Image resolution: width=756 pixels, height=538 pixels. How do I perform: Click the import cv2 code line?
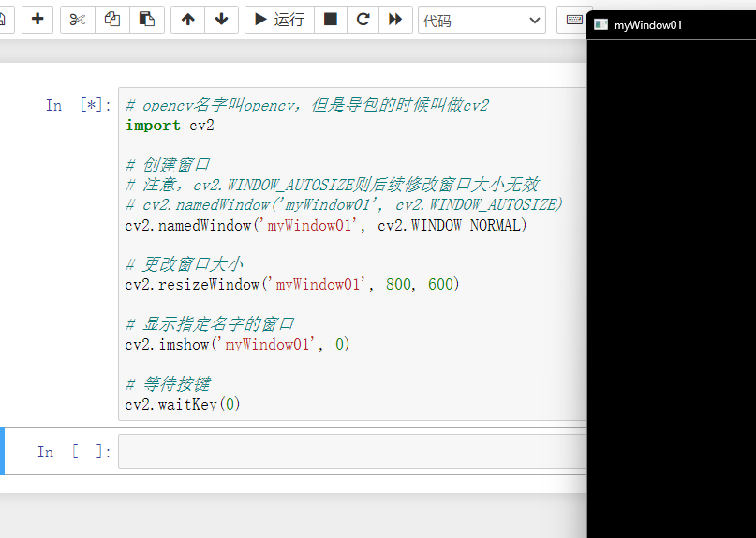point(170,126)
